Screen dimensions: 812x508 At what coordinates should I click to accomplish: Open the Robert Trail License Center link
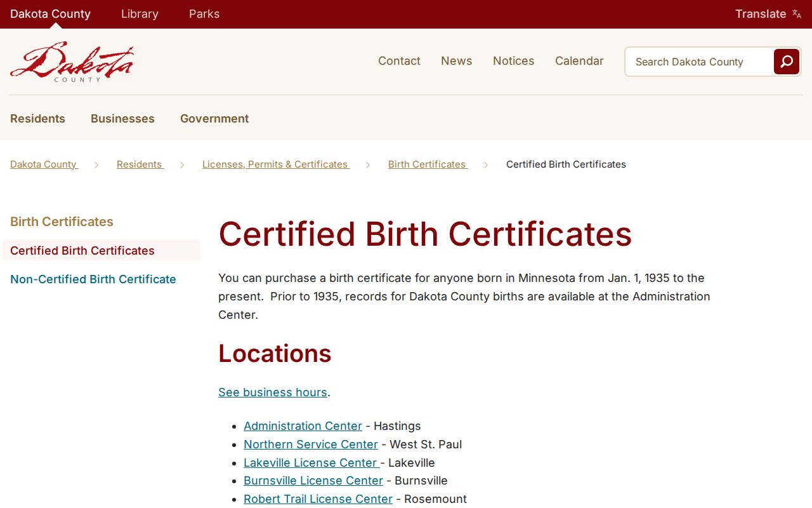(318, 499)
